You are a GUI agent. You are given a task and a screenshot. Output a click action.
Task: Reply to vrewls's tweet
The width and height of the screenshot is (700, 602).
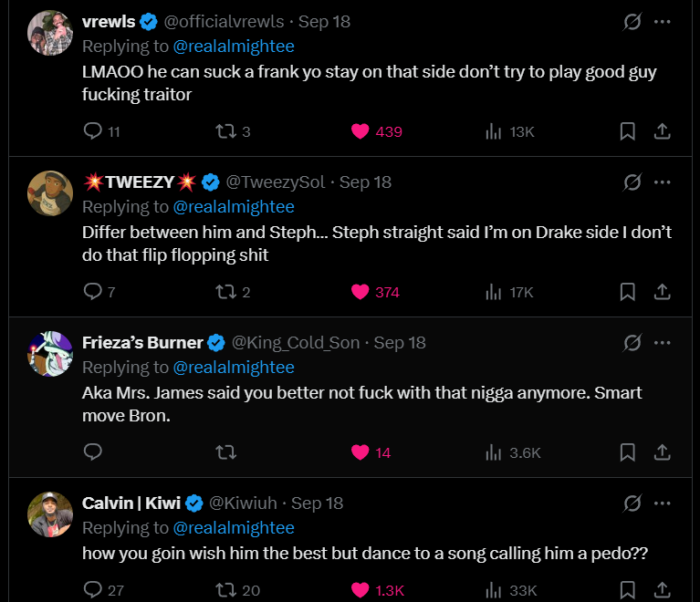pyautogui.click(x=92, y=131)
